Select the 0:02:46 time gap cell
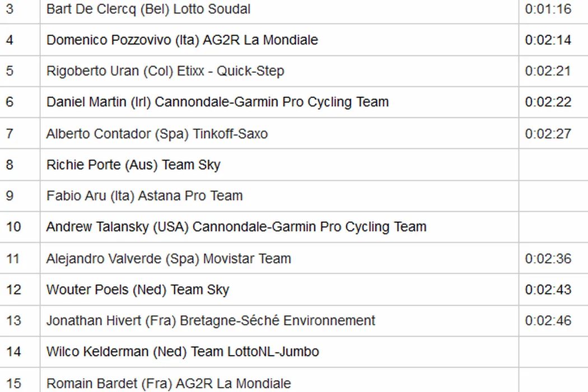588x392 pixels. (548, 321)
